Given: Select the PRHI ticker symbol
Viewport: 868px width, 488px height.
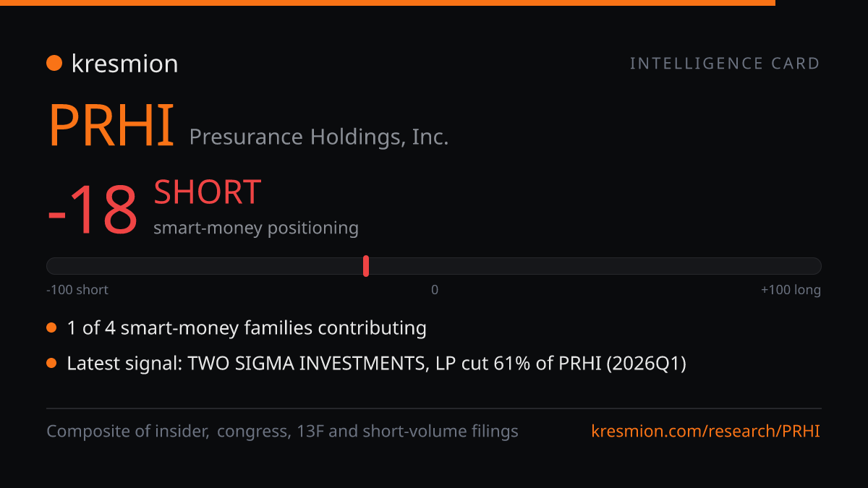Looking at the screenshot, I should [111, 125].
